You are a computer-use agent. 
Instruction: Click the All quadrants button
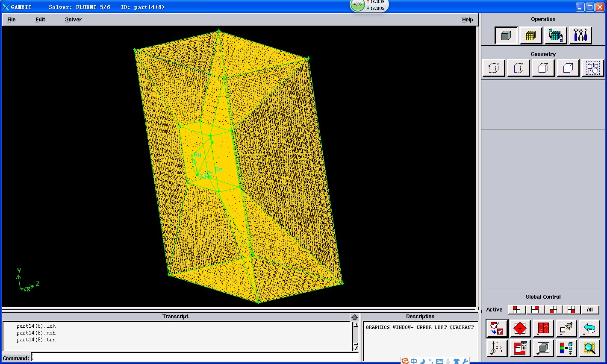pyautogui.click(x=590, y=310)
